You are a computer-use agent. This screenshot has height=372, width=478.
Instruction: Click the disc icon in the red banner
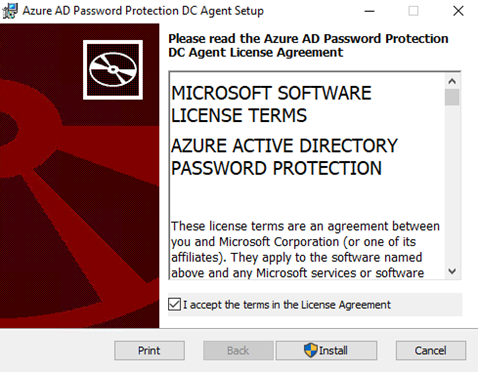pos(113,70)
